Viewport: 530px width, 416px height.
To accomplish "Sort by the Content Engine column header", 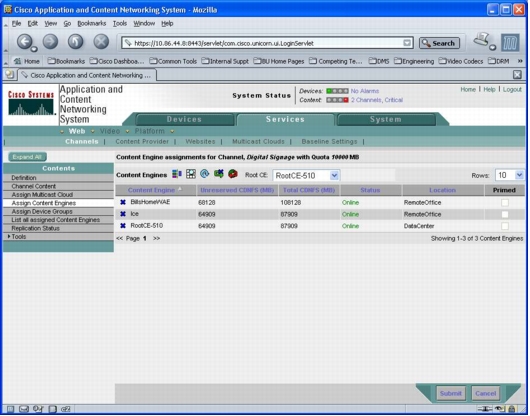I will tap(151, 190).
